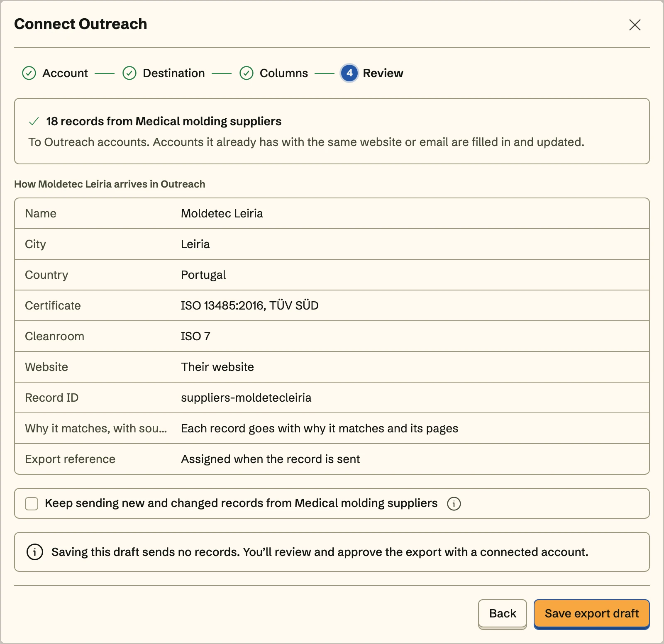This screenshot has width=664, height=644.
Task: Click the Columns step checkmark icon
Action: [247, 73]
